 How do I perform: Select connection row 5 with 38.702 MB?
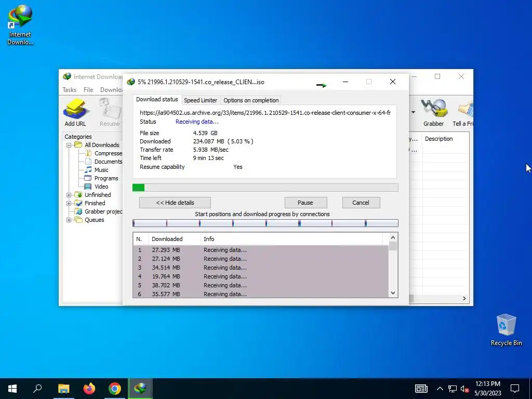click(x=261, y=285)
